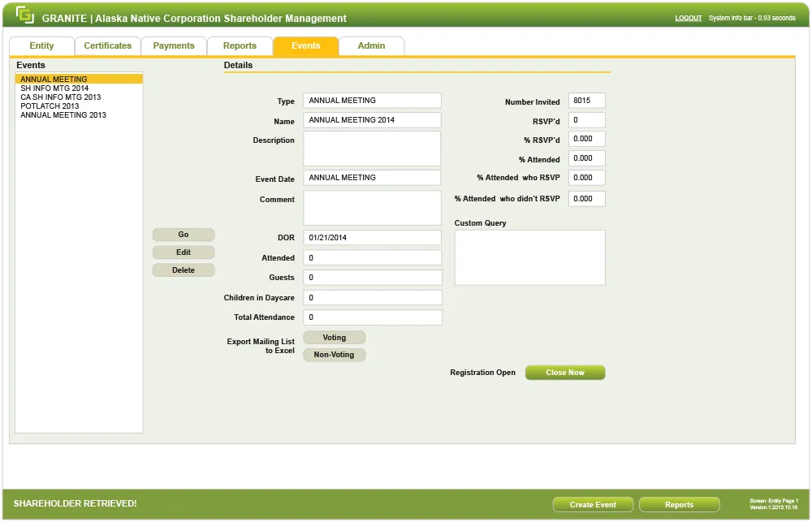Go to the Reports tab

(240, 46)
